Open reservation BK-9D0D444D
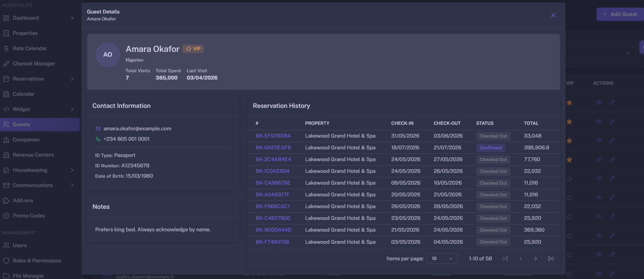 [x=273, y=230]
